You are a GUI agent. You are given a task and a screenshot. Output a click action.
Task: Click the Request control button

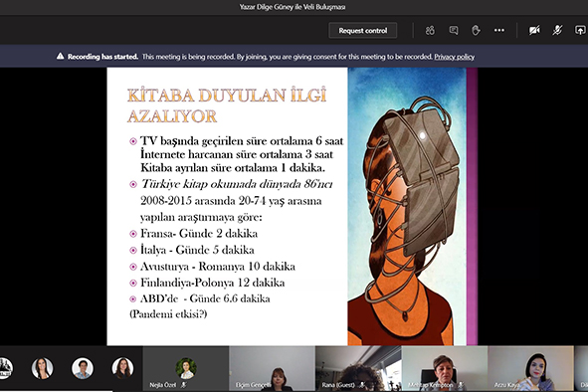[x=362, y=31]
